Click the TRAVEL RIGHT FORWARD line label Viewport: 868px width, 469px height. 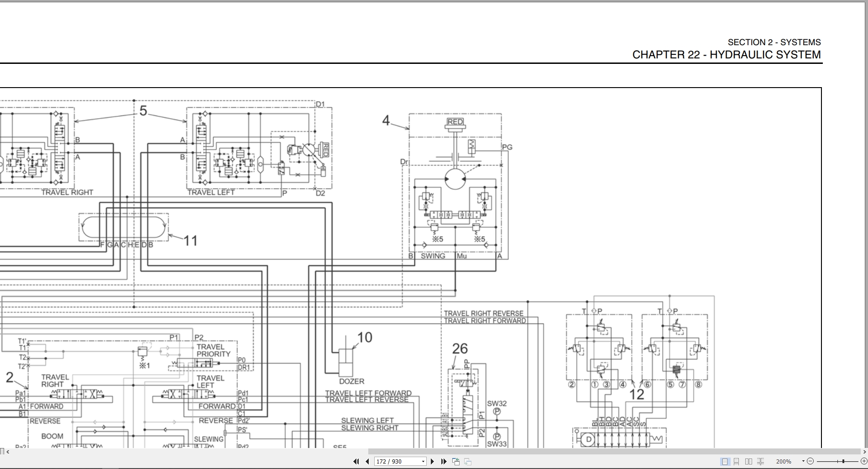coord(485,321)
